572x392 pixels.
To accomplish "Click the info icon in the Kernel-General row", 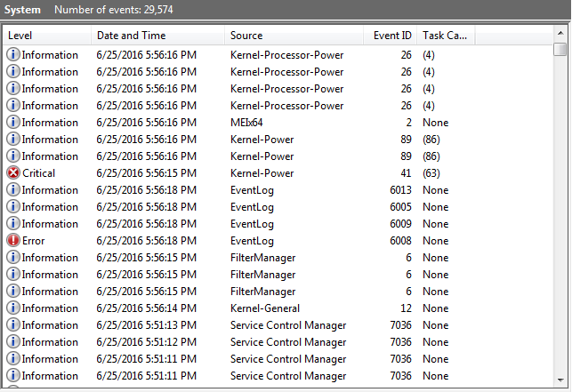I will [13, 308].
